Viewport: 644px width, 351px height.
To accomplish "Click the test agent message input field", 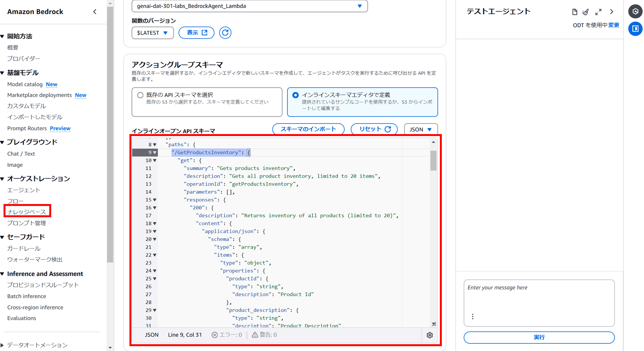I will coord(539,303).
